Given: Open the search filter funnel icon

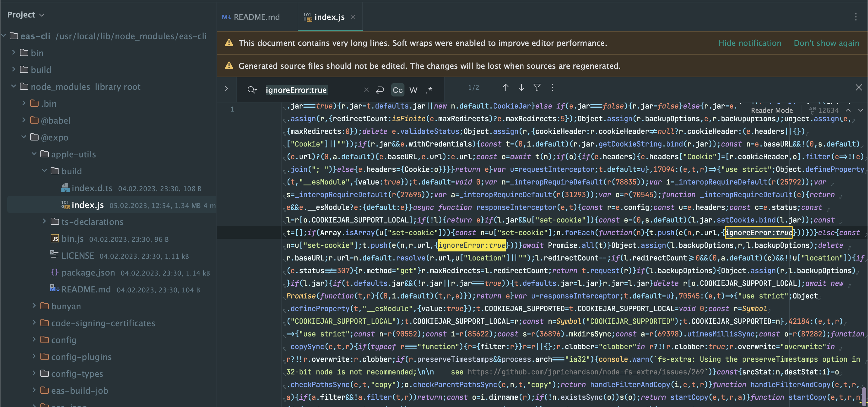Looking at the screenshot, I should pos(537,88).
